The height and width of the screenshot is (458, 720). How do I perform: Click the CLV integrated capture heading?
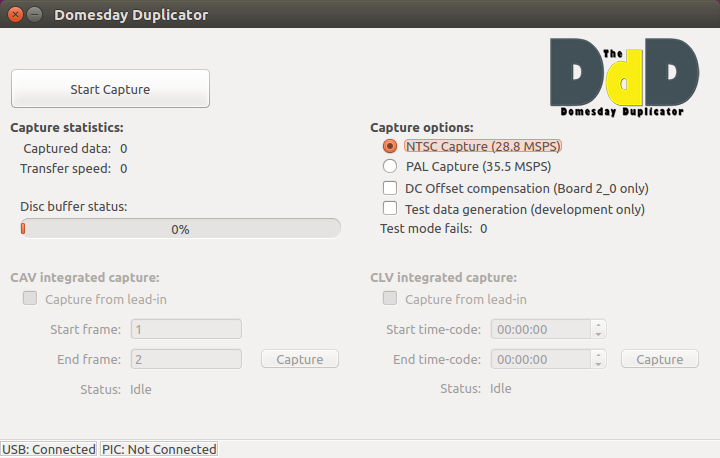(x=444, y=277)
